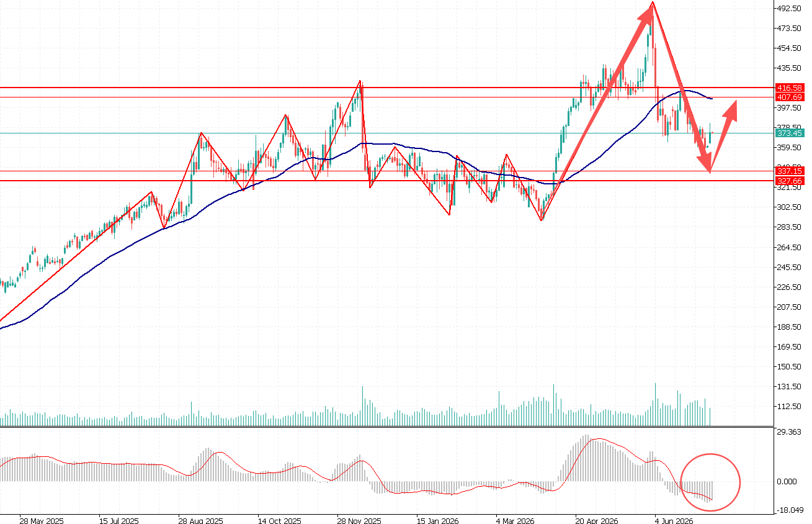Click the chart peak near 492.50

pos(653,4)
